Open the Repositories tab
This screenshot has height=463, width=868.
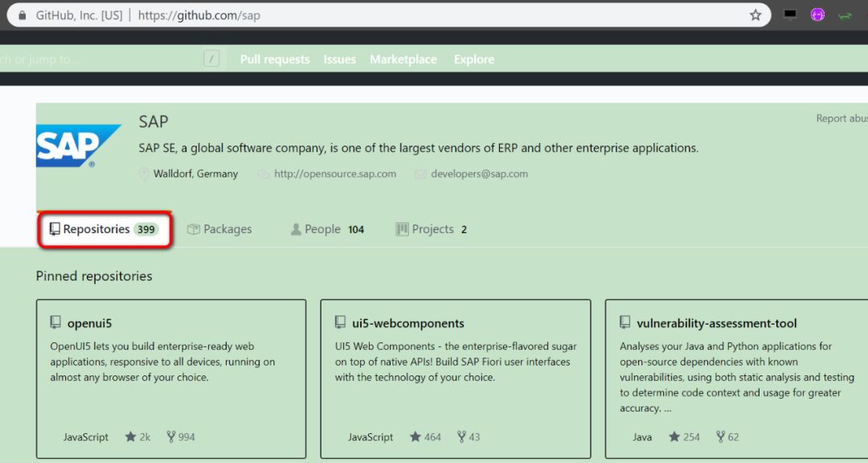coord(103,230)
